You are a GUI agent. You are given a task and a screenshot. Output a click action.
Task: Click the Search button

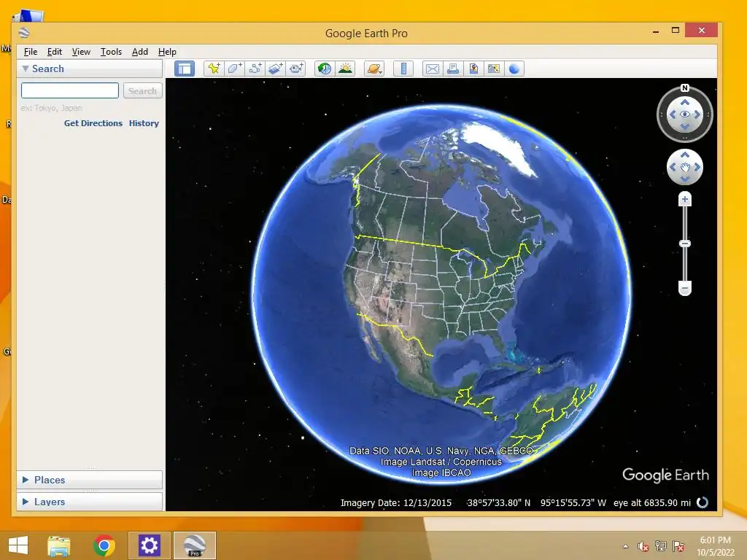pos(142,90)
